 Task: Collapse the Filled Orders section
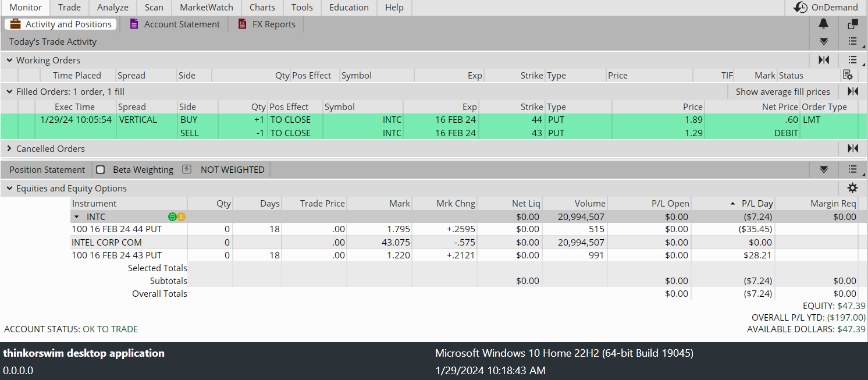click(9, 91)
